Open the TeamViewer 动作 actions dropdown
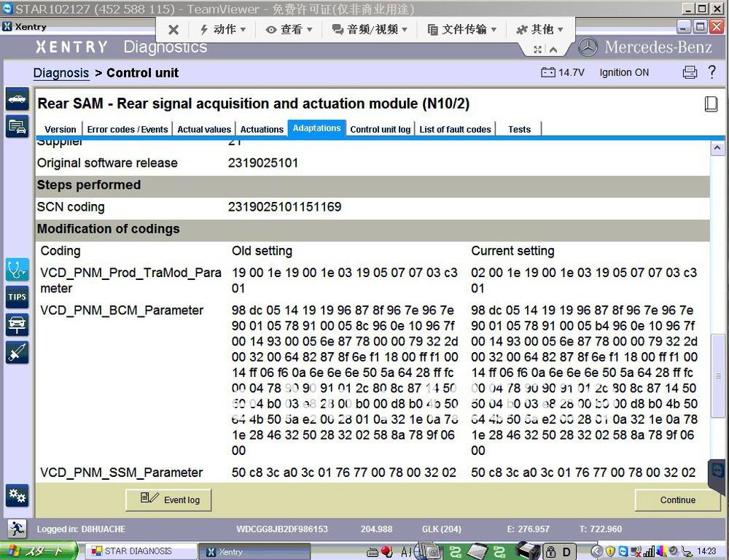 click(222, 29)
